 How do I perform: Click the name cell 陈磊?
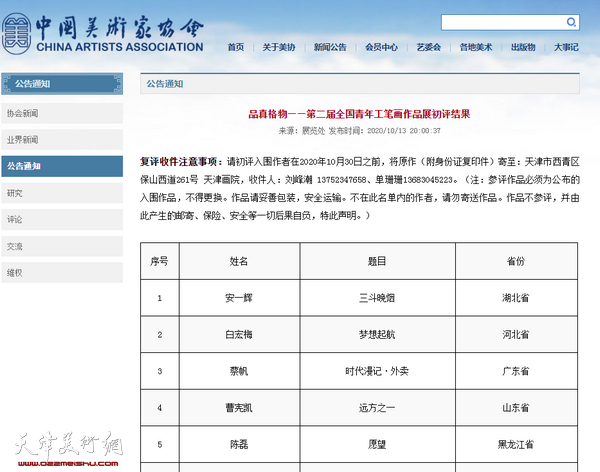coord(239,444)
